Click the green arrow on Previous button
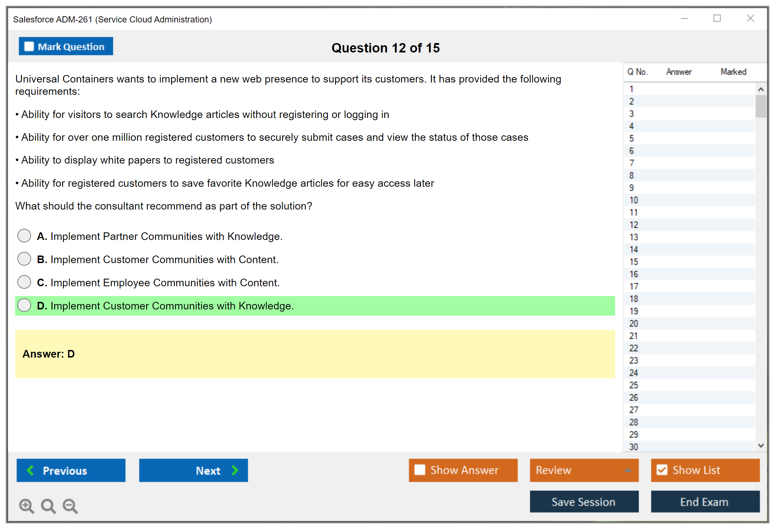The image size is (778, 532). [31, 470]
